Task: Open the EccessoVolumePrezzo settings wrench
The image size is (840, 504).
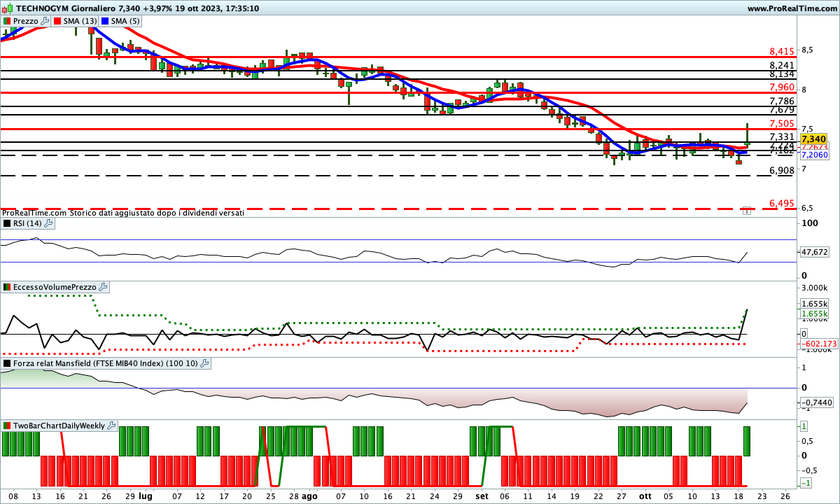Action: (103, 287)
